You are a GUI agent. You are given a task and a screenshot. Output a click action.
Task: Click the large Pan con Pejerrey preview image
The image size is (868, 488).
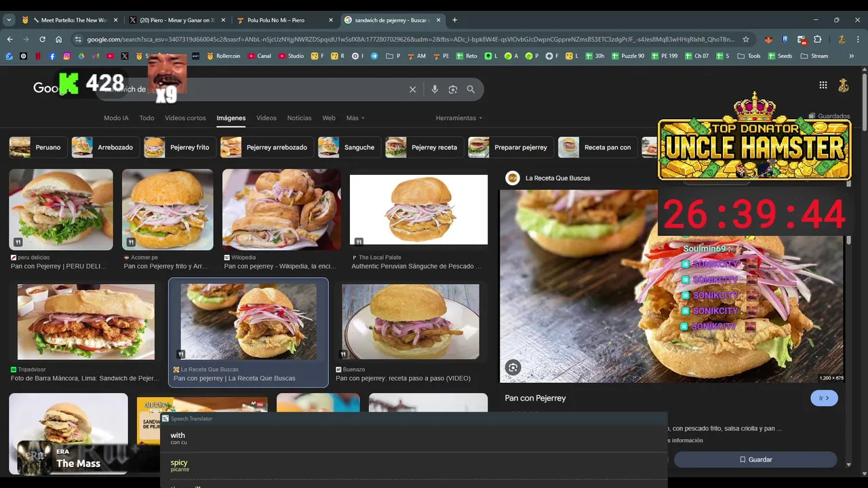click(x=672, y=286)
